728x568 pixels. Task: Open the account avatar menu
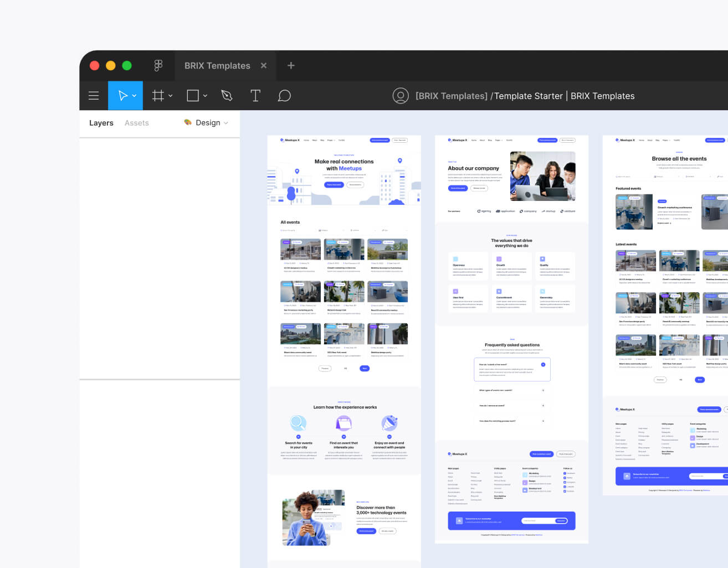[401, 95]
